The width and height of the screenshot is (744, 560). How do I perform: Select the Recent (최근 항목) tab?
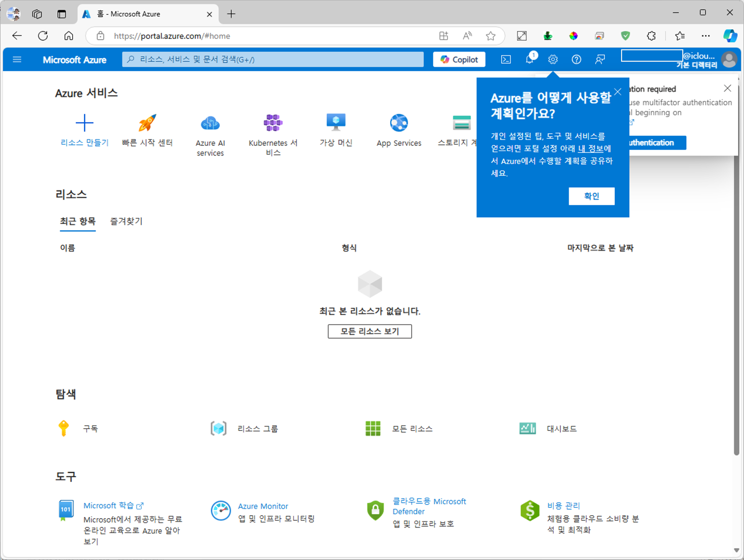(78, 221)
